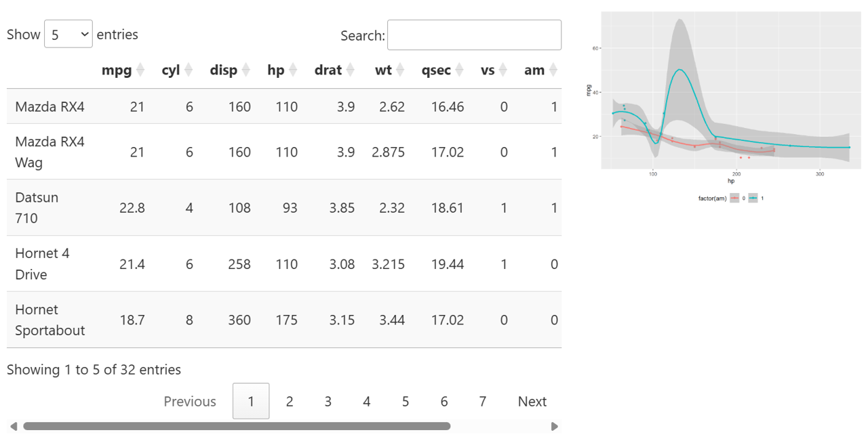The height and width of the screenshot is (443, 868).
Task: Sort table by wt column arrows
Action: [x=401, y=70]
